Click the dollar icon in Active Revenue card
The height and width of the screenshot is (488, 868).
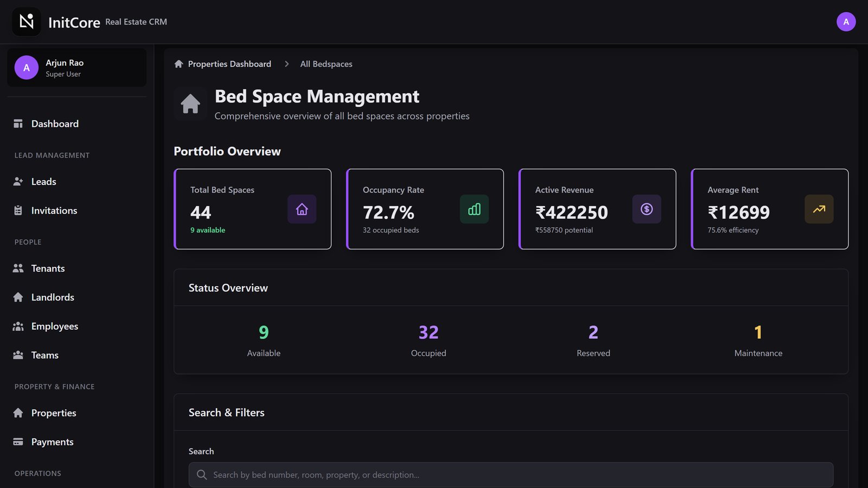(x=647, y=209)
